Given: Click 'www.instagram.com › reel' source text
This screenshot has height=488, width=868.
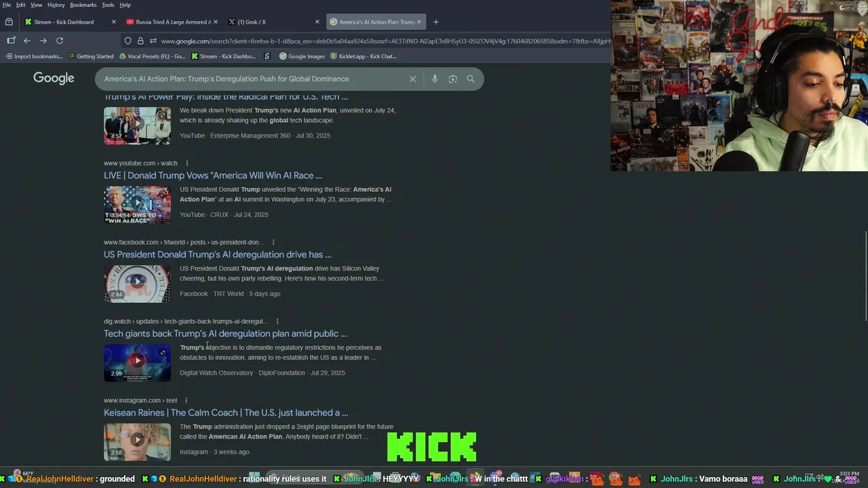Looking at the screenshot, I should tap(140, 401).
